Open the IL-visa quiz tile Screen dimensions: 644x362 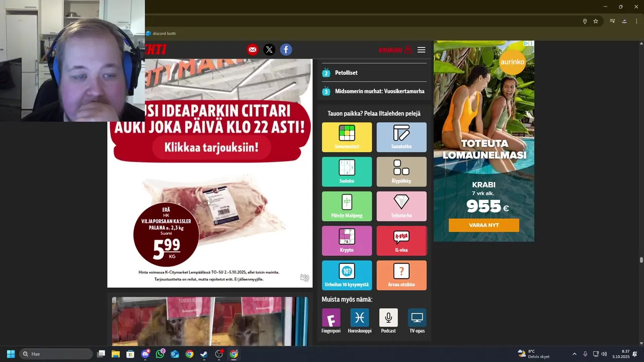[x=401, y=241]
